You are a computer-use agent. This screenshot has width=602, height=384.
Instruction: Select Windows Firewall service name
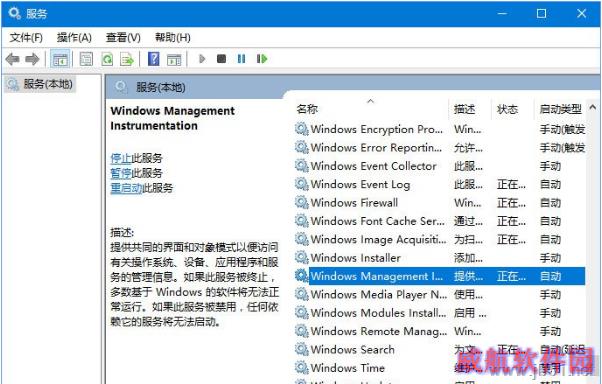(354, 203)
